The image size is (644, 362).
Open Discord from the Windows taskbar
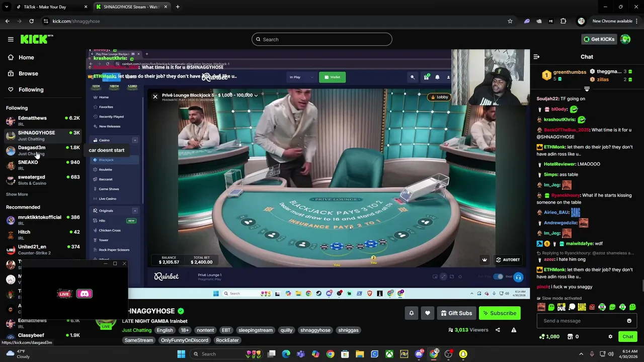pos(419,354)
